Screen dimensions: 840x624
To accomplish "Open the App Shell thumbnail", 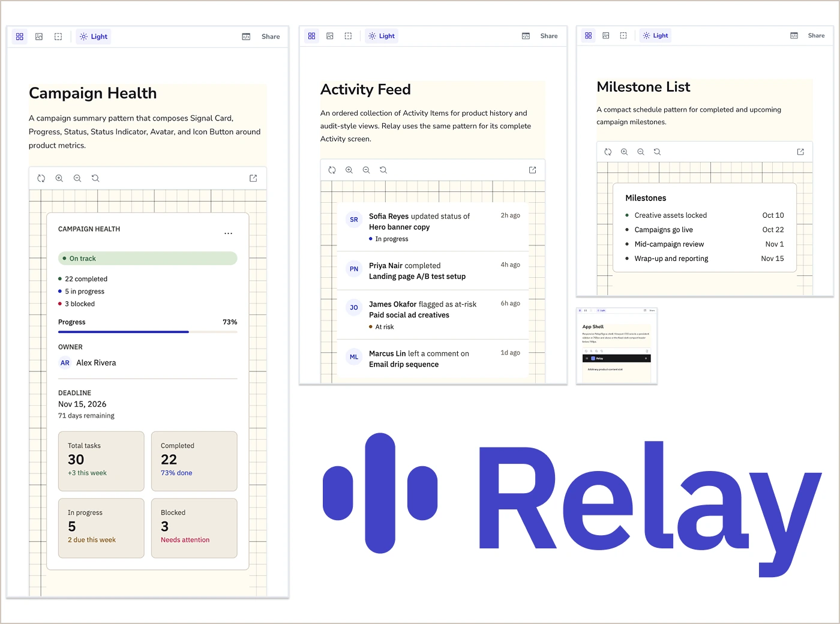I will (x=617, y=346).
